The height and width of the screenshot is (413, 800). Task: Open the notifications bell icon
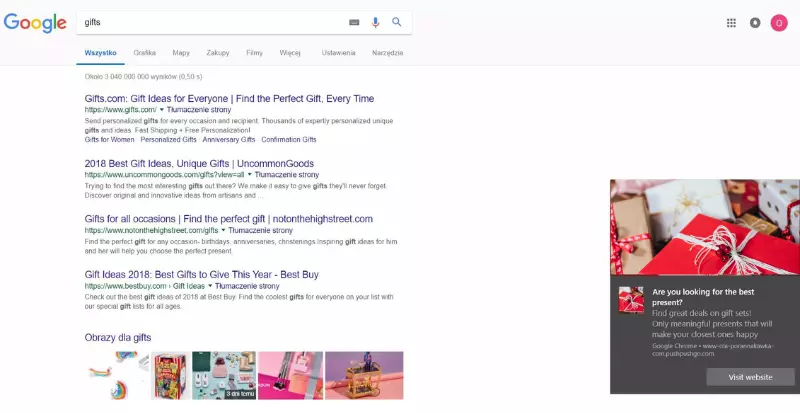tap(755, 22)
